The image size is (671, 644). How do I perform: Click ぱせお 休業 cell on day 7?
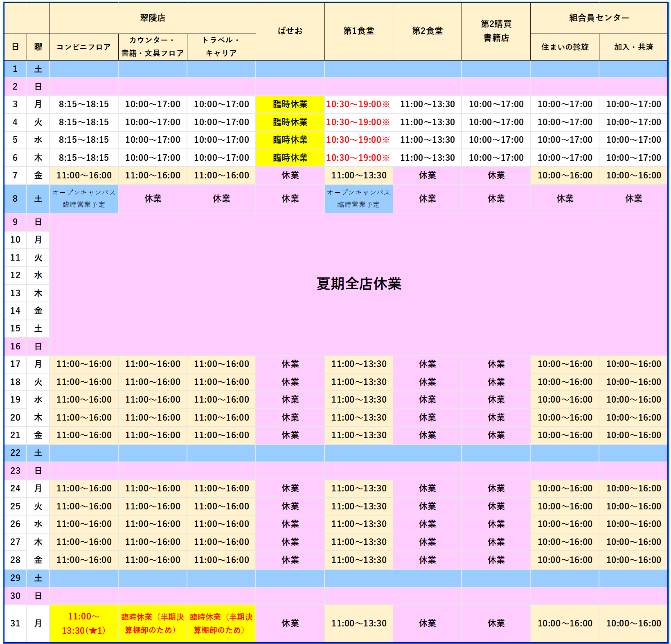pyautogui.click(x=290, y=176)
